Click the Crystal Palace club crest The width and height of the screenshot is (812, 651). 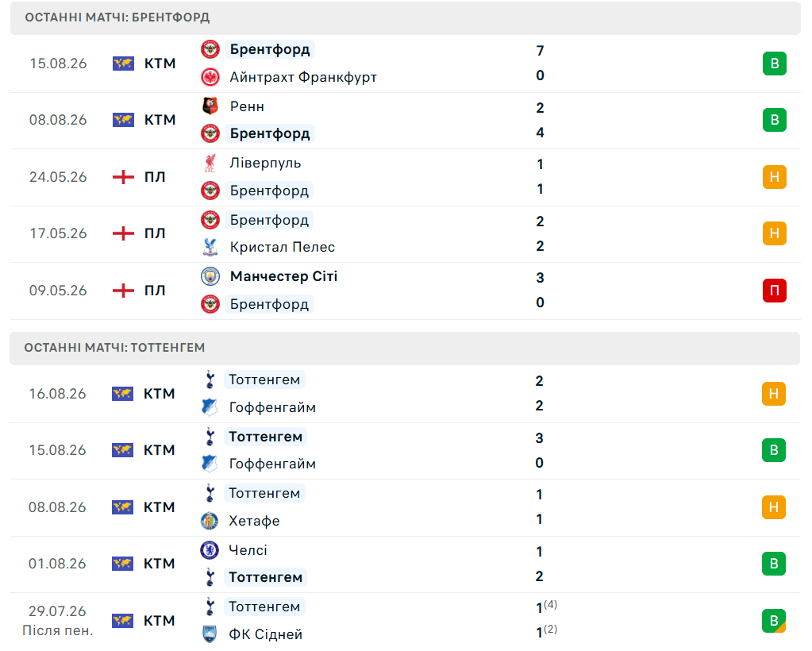point(210,247)
